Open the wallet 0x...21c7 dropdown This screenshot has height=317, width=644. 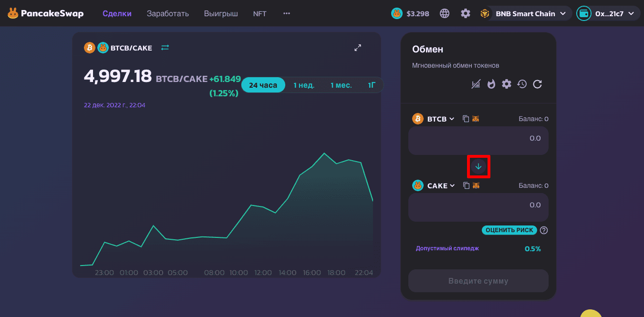[608, 13]
